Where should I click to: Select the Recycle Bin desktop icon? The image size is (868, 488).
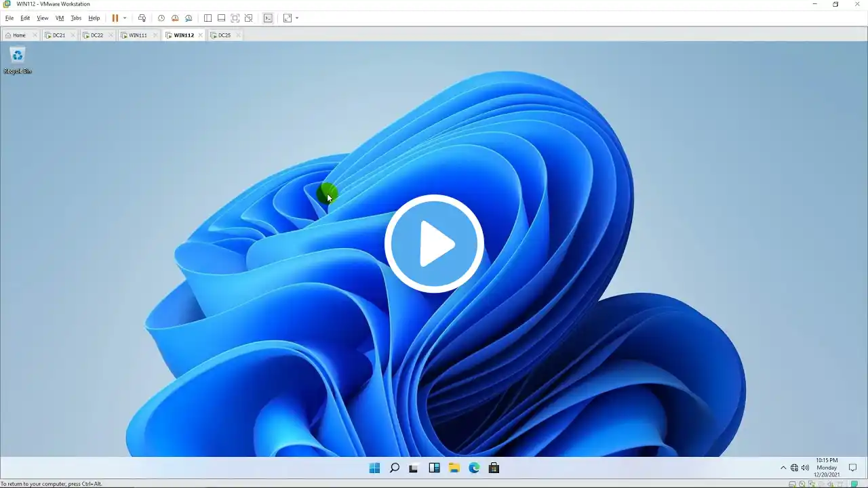[x=18, y=60]
